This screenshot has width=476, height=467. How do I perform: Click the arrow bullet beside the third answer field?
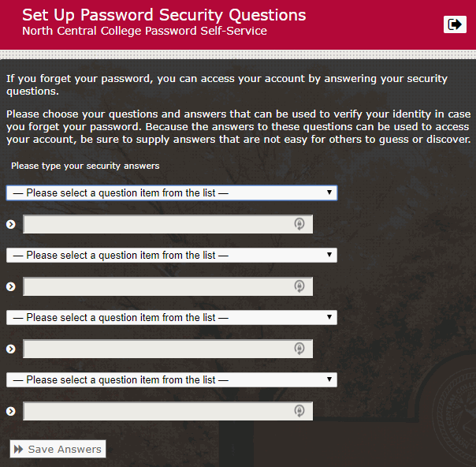[11, 349]
